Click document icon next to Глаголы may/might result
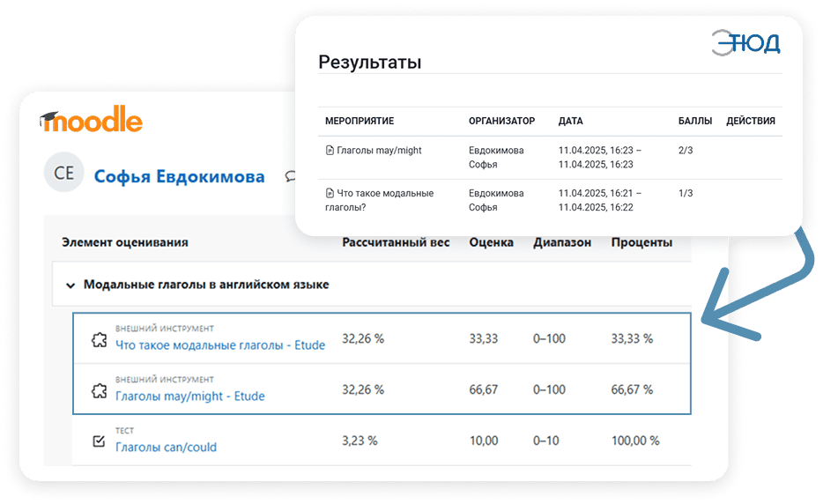Image resolution: width=838 pixels, height=504 pixels. 330,151
